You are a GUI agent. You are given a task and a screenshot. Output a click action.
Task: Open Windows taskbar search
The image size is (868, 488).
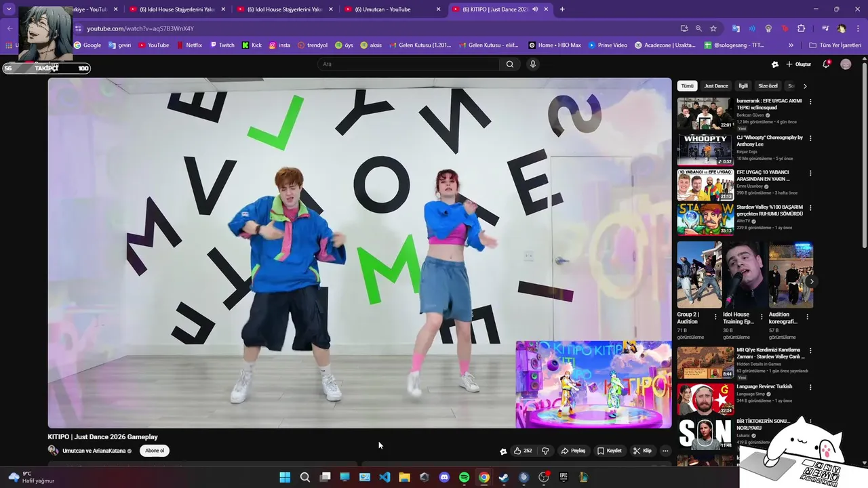(305, 477)
